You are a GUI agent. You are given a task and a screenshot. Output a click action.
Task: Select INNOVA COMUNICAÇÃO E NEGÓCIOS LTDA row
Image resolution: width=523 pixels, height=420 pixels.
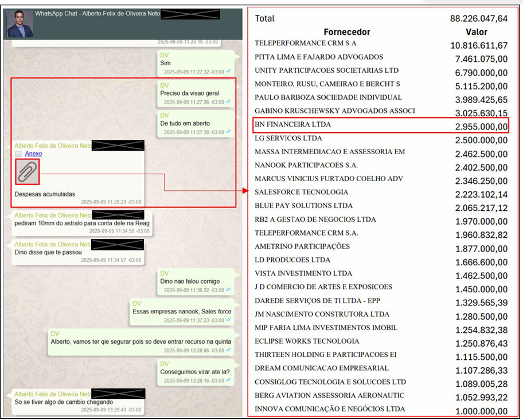(381, 410)
